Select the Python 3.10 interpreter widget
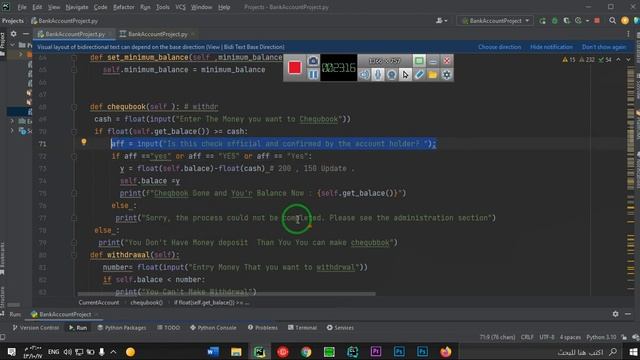 point(601,338)
